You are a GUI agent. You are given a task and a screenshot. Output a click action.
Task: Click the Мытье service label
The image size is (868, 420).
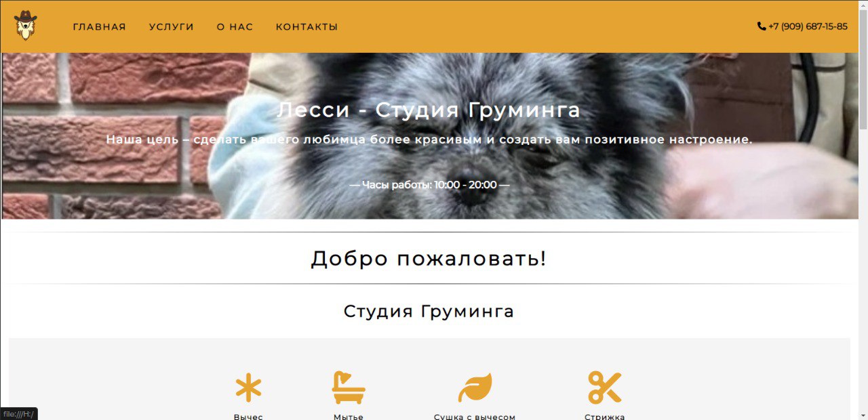click(349, 417)
